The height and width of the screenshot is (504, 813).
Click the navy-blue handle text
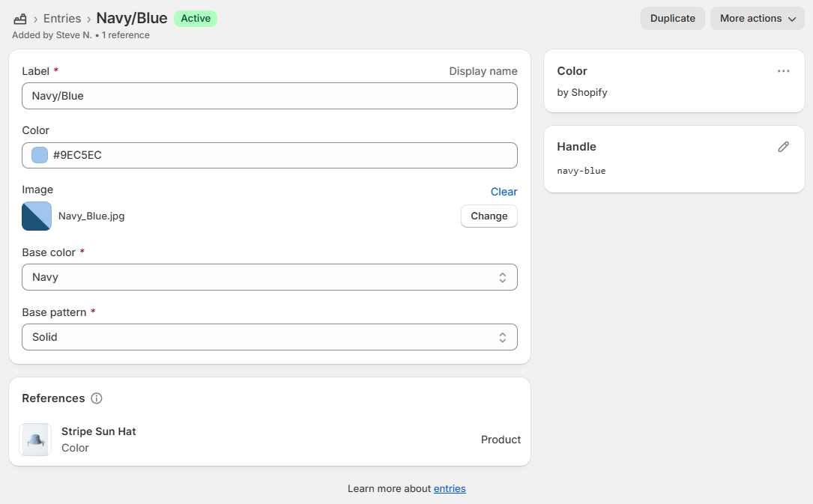[581, 171]
